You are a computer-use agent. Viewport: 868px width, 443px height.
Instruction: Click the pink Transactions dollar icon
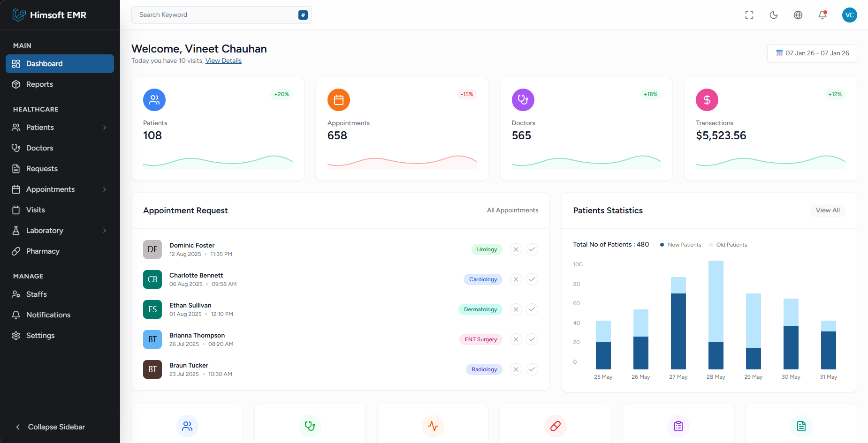coord(707,100)
